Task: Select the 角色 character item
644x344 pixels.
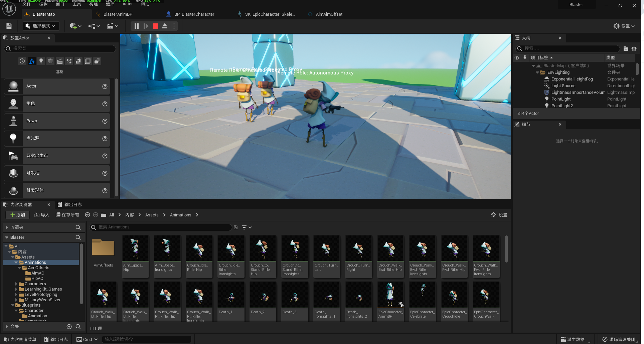Action: click(57, 104)
